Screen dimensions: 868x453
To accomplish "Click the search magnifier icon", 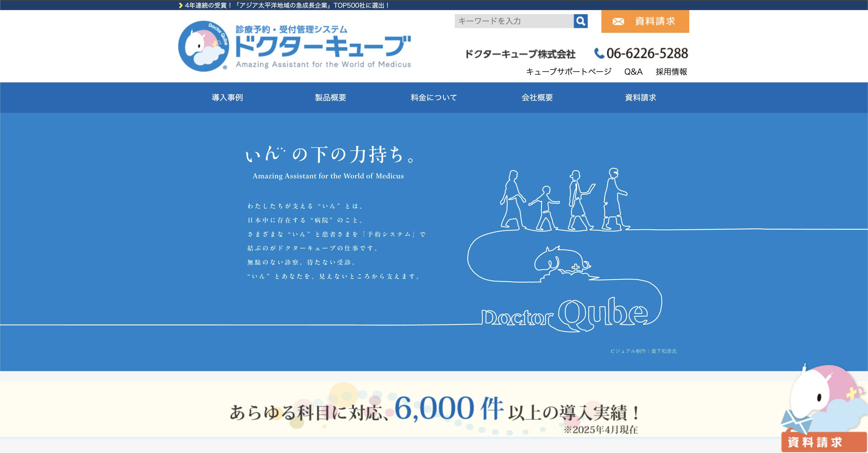I will [x=580, y=21].
